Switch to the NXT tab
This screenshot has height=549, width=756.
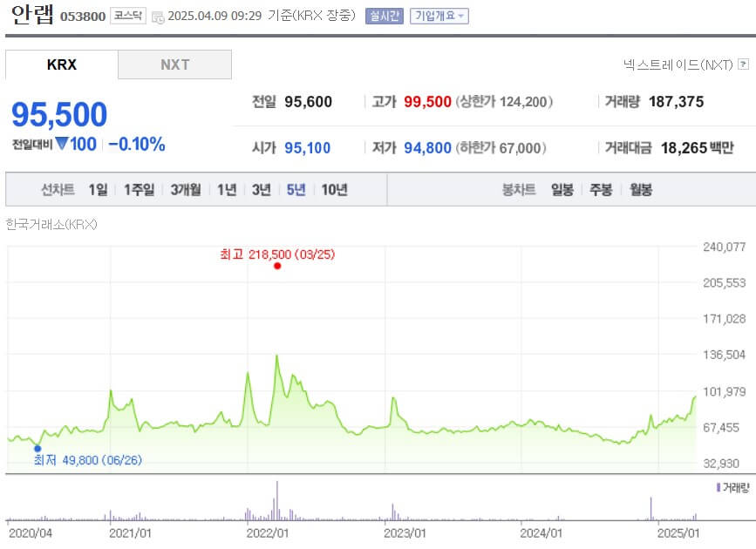[x=174, y=64]
